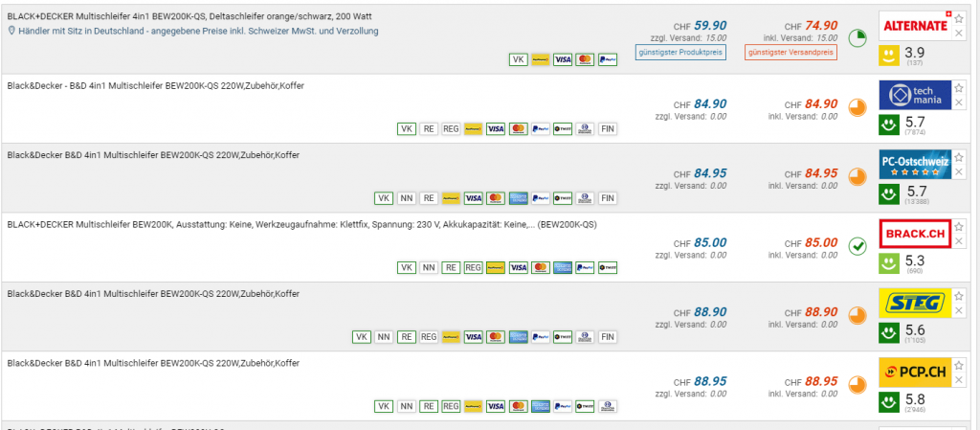Click the green smiley rating for PCP.CH
This screenshot has height=430, width=980.
click(x=889, y=400)
